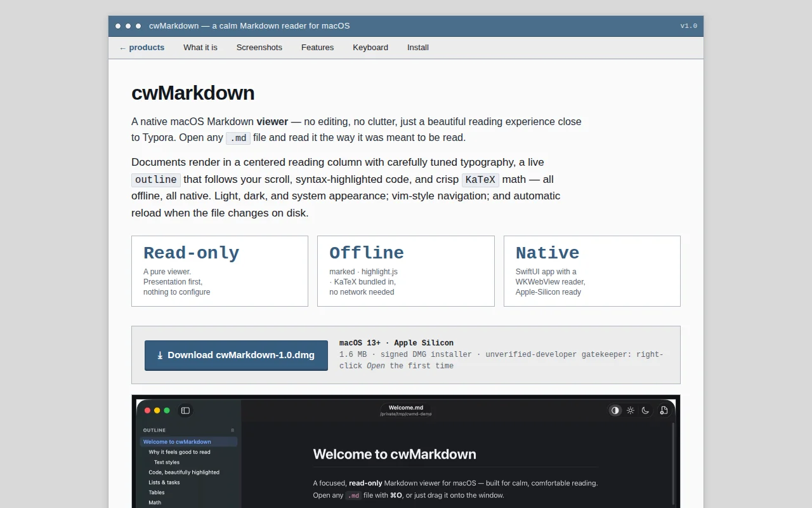Go back via the products link
Screen dimensions: 812x508
141,48
